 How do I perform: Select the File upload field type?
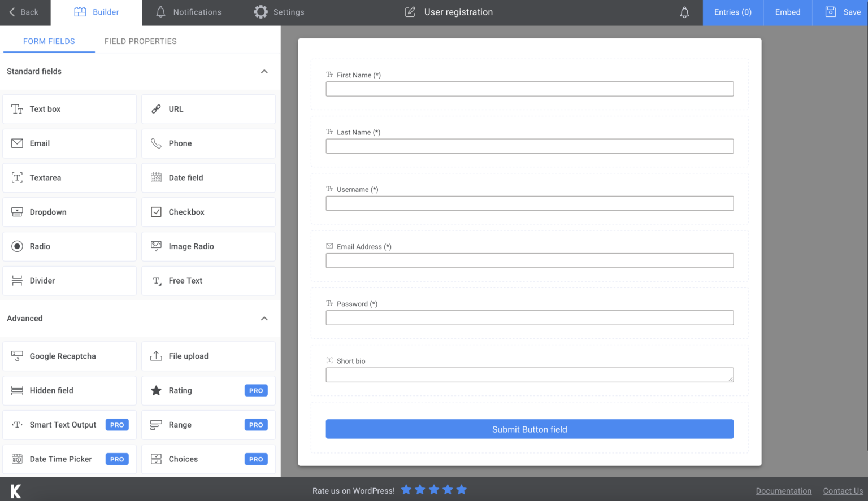pos(208,356)
